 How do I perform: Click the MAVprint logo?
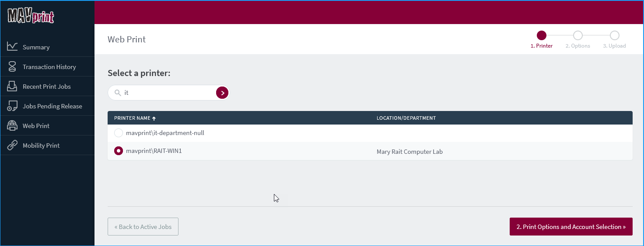[31, 16]
